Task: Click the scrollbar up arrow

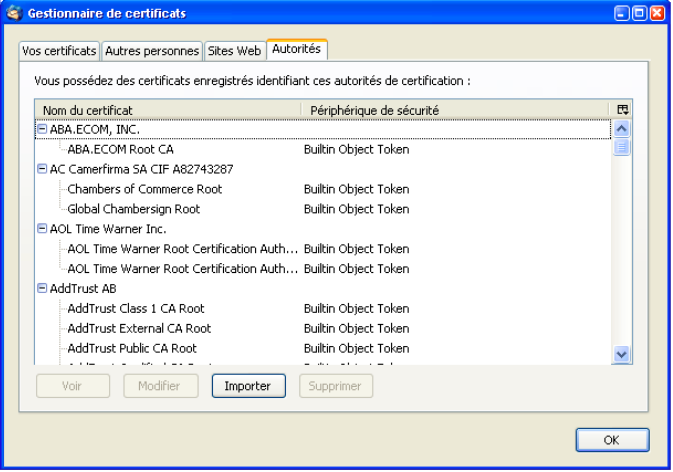Action: click(621, 129)
